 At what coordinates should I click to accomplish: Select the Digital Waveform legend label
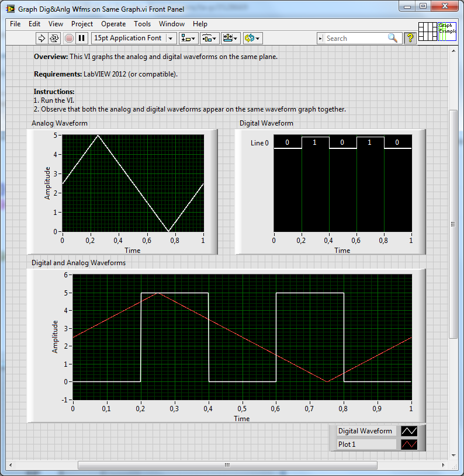pos(365,431)
